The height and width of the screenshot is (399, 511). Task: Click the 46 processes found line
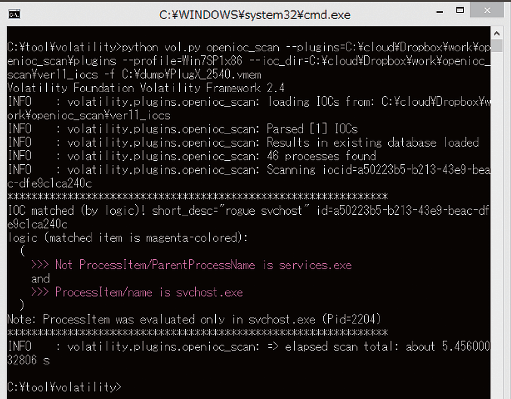point(192,156)
